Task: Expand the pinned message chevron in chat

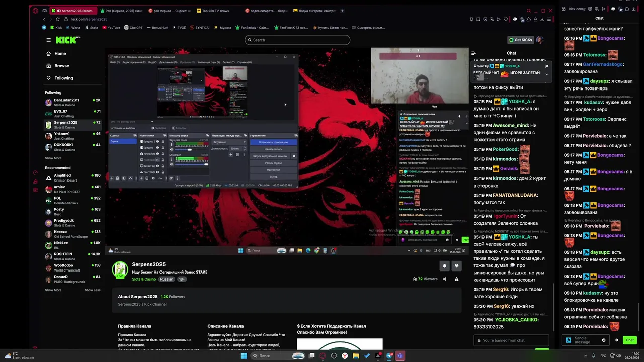Action: click(x=547, y=74)
